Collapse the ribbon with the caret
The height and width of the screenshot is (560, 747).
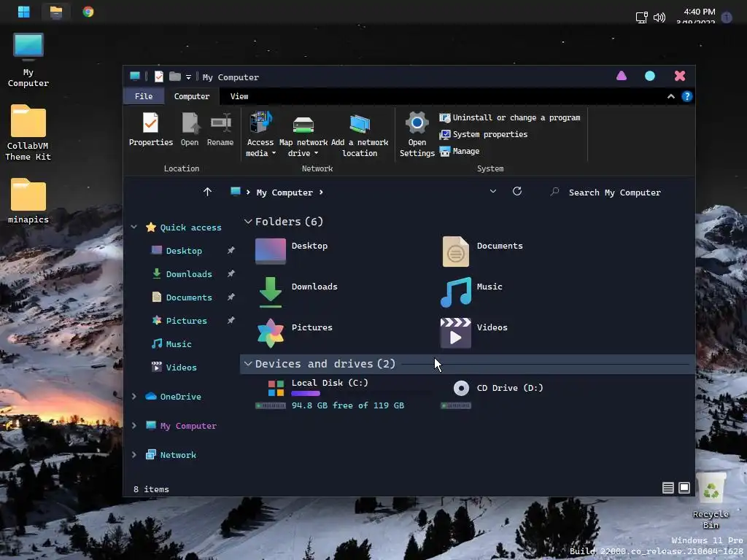[671, 96]
